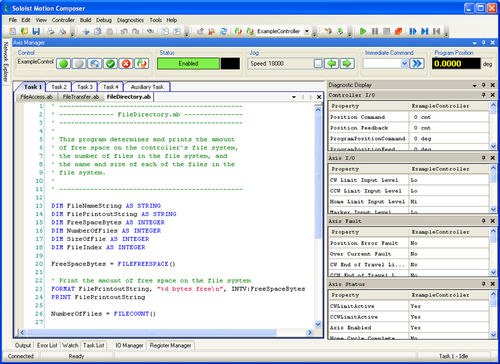
Task: Toggle the pin on Axis Fault panel
Action: click(x=484, y=221)
